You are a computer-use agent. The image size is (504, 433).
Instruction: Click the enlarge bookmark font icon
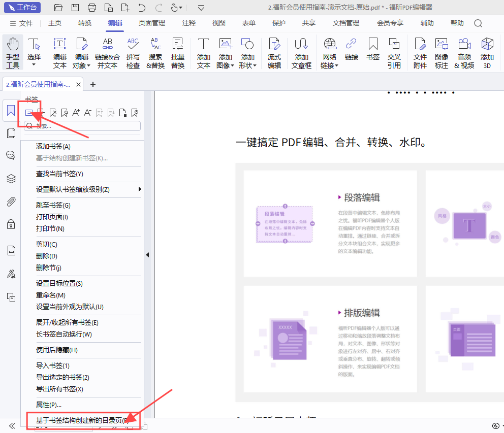point(76,112)
